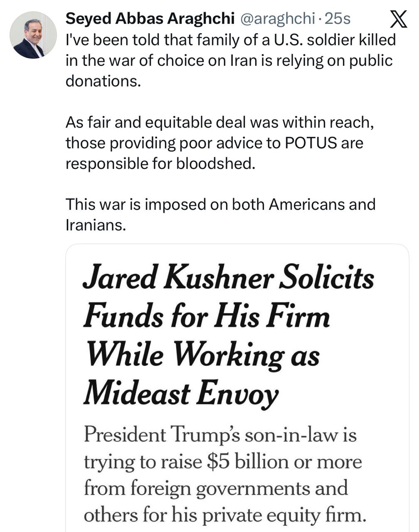Viewport: 419px width, 532px height.
Task: Click the display name Seyed Abbas Araghchi
Action: (150, 19)
